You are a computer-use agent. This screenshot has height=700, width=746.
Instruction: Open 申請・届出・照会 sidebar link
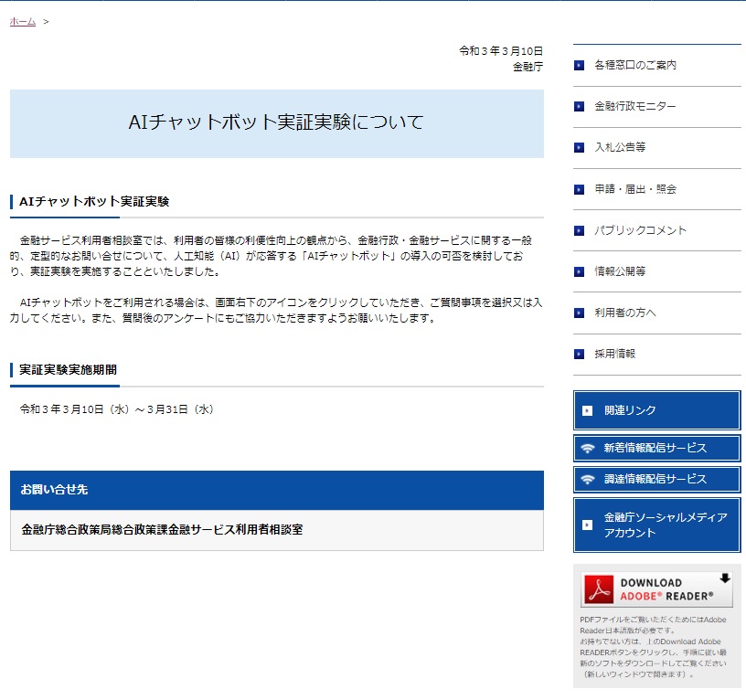[x=635, y=189]
